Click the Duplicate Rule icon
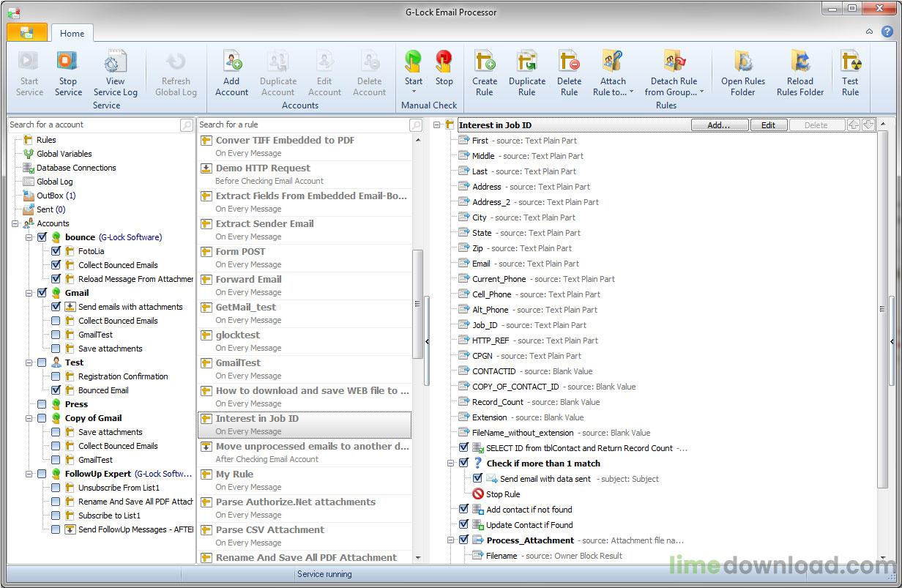 (x=527, y=71)
